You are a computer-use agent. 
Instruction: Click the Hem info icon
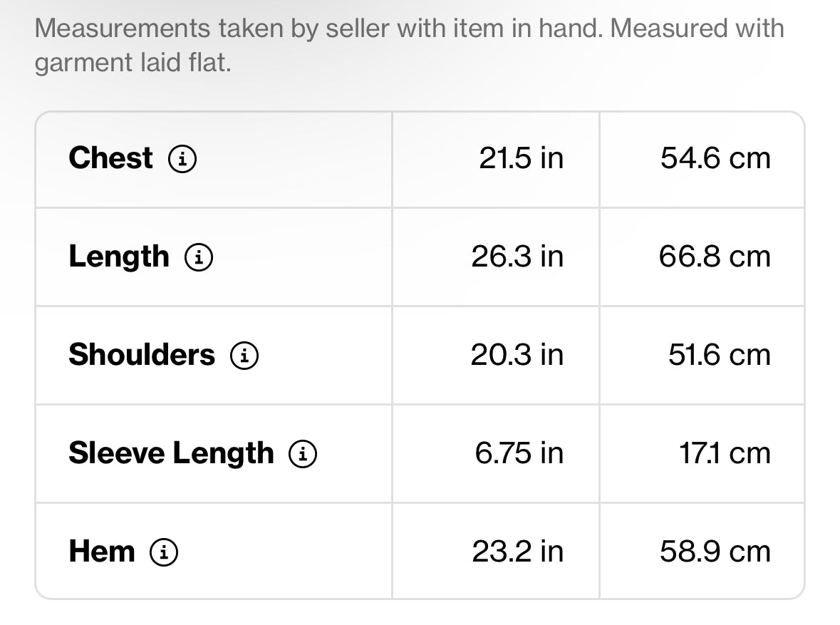coord(164,552)
